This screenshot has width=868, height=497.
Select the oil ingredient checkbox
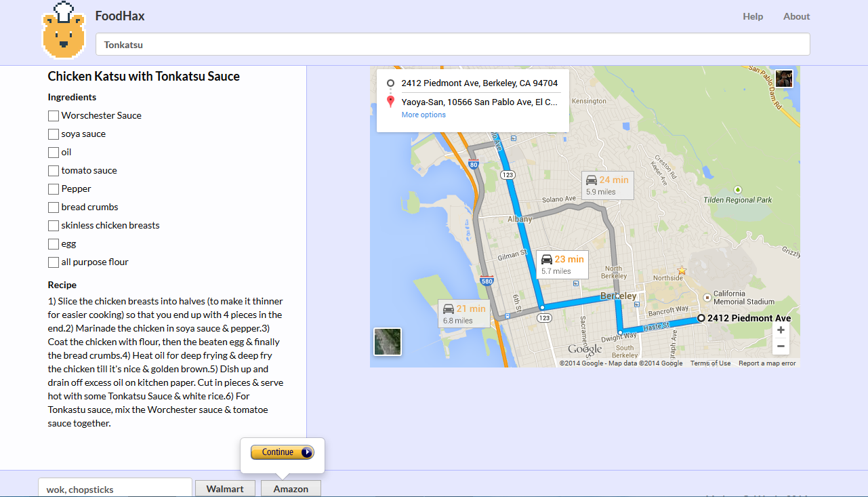pyautogui.click(x=54, y=153)
